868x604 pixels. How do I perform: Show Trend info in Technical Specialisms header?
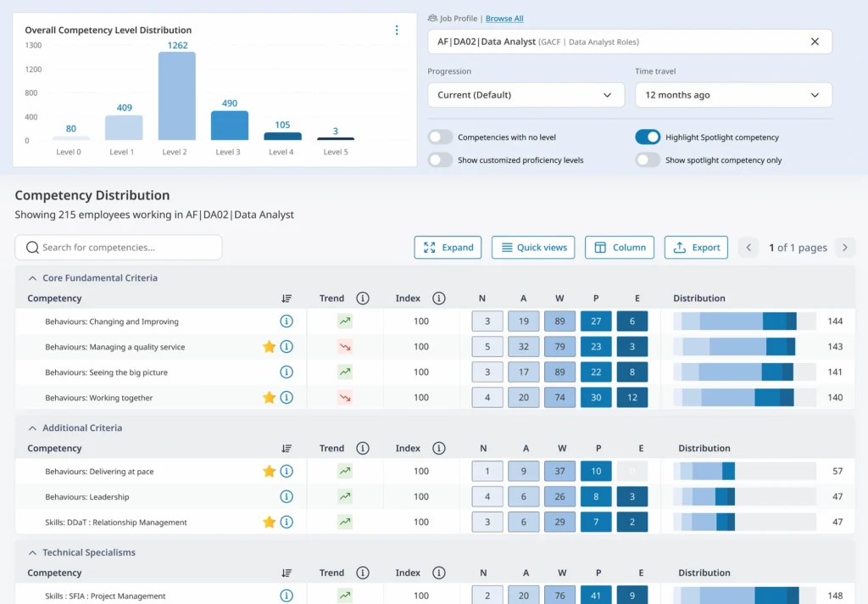point(363,573)
